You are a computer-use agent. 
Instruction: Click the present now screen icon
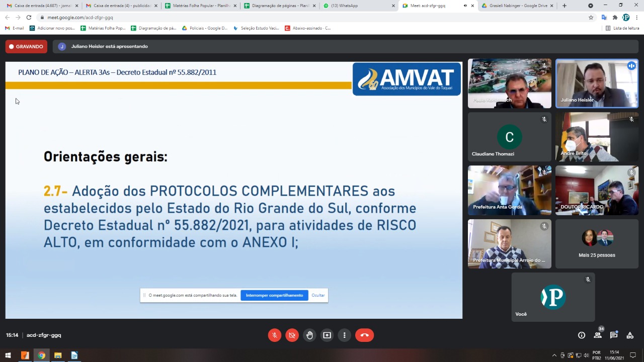[x=327, y=335]
